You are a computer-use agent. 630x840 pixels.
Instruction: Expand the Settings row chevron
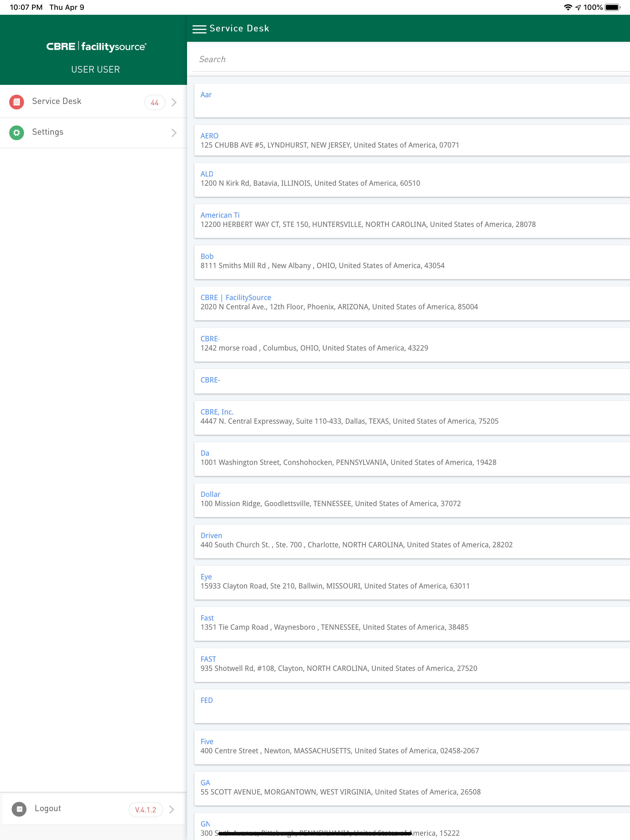173,133
